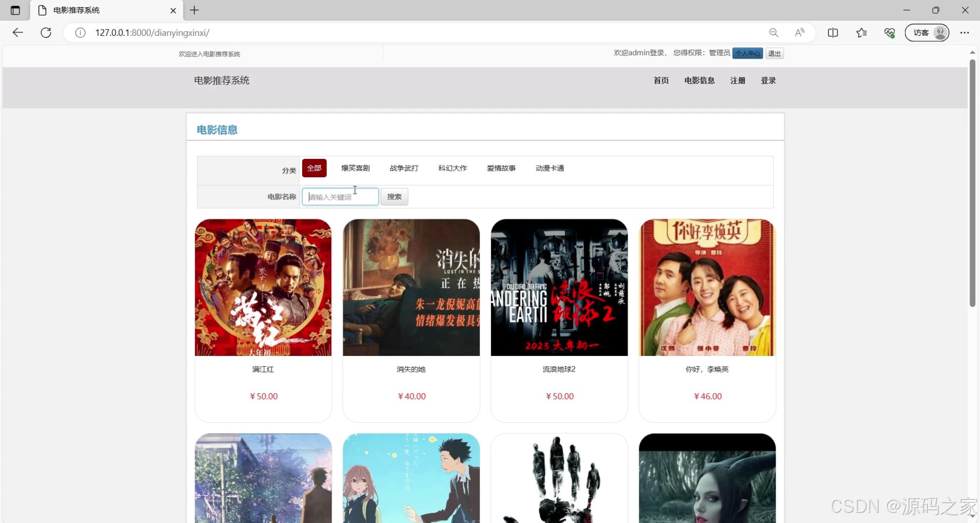Activate the read aloud icon
This screenshot has width=980, height=523.
800,32
